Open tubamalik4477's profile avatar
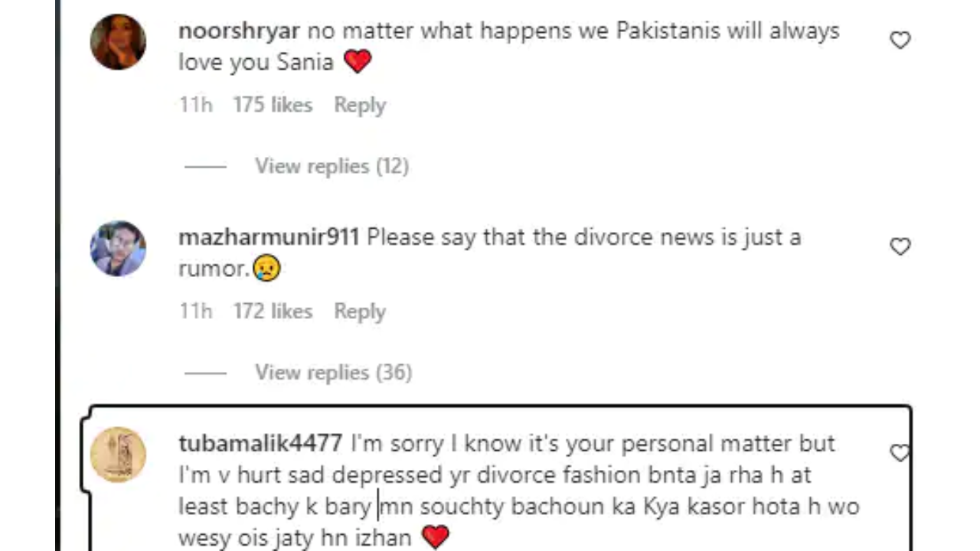Image resolution: width=980 pixels, height=551 pixels. click(118, 455)
